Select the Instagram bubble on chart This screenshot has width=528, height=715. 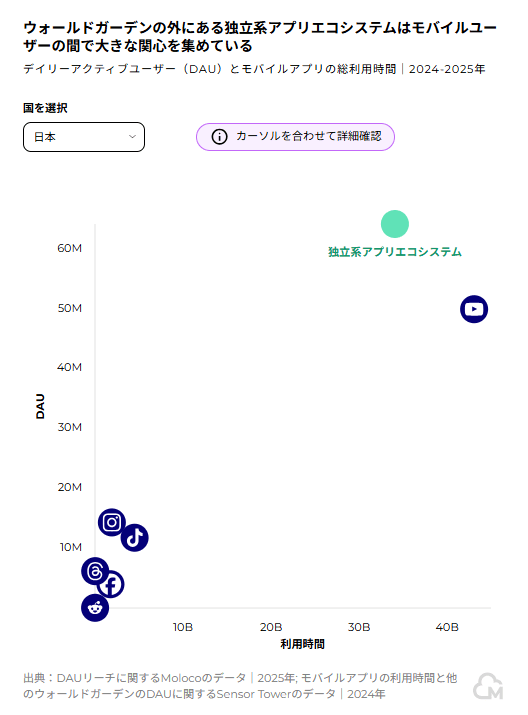click(112, 522)
